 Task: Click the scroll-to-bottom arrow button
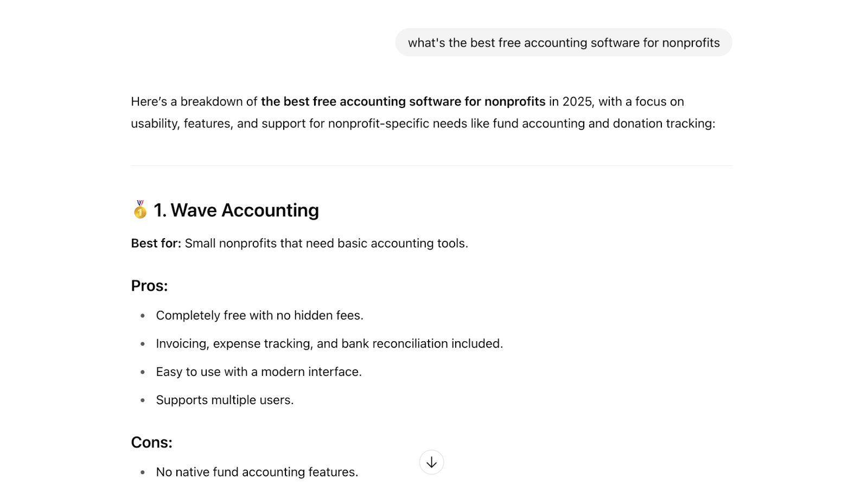click(431, 462)
